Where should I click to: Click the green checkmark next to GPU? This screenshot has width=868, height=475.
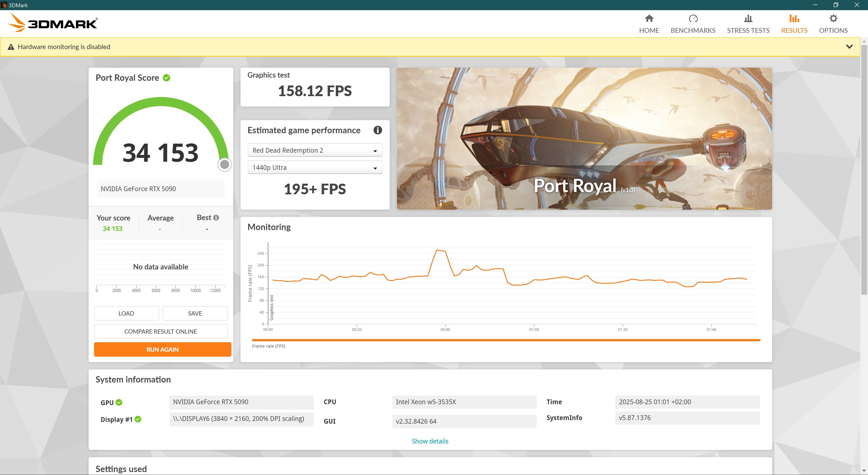pyautogui.click(x=119, y=402)
